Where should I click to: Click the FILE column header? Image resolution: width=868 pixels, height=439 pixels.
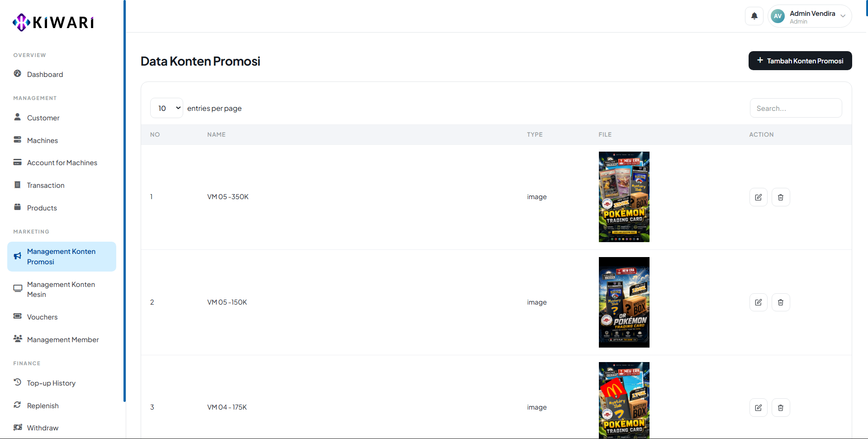click(x=605, y=134)
